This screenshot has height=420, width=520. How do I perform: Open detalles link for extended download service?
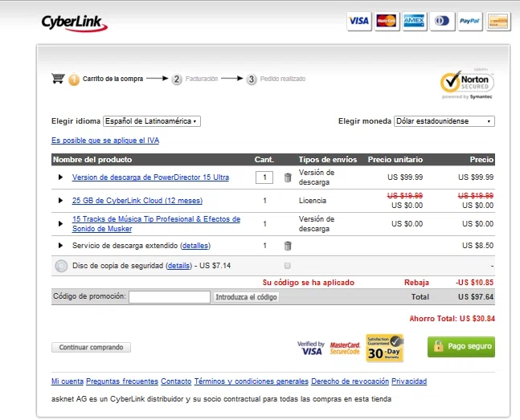pos(195,246)
